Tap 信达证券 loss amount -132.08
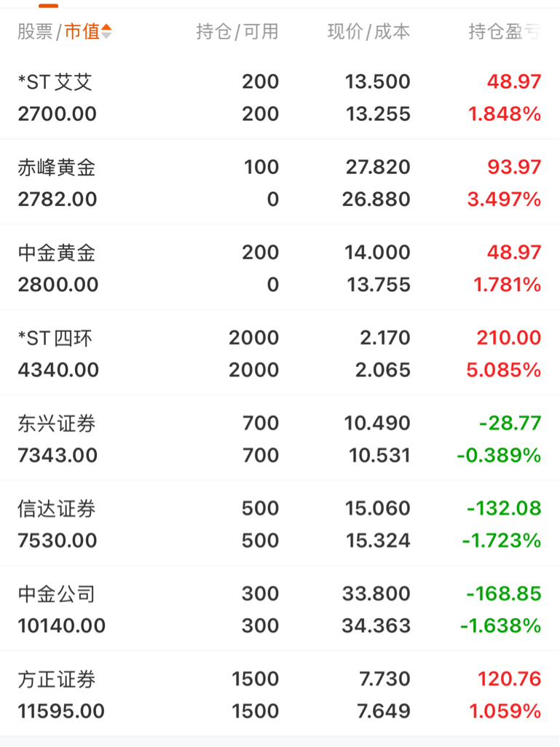Image resolution: width=560 pixels, height=747 pixels. click(504, 508)
